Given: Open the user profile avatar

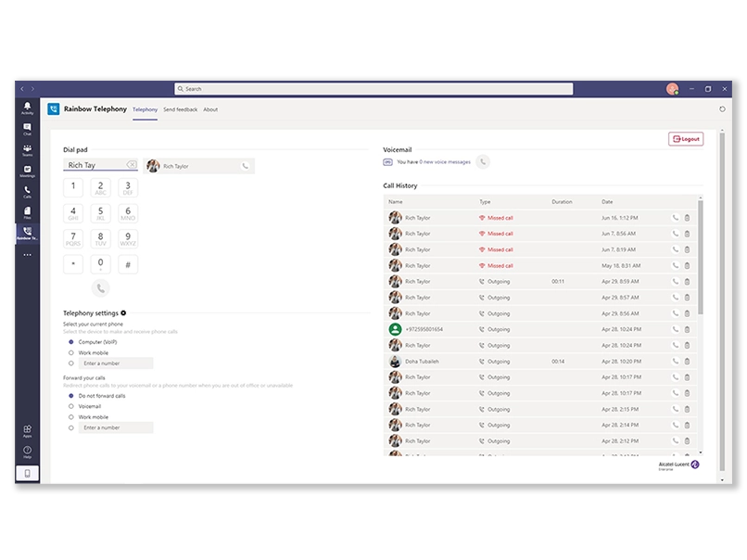Looking at the screenshot, I should coord(672,89).
